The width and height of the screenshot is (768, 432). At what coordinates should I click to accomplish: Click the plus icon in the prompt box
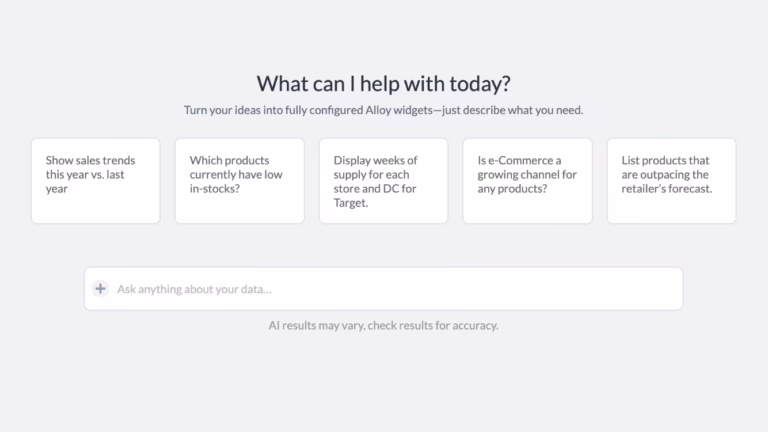point(100,289)
